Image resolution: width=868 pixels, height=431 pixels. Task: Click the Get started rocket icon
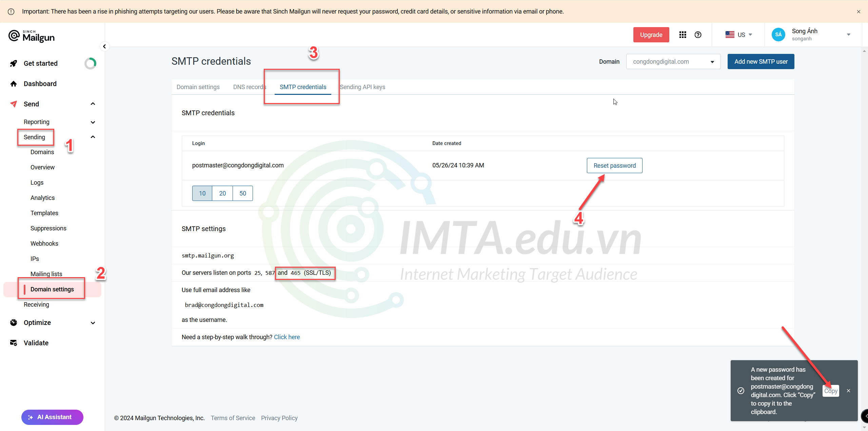pos(14,63)
